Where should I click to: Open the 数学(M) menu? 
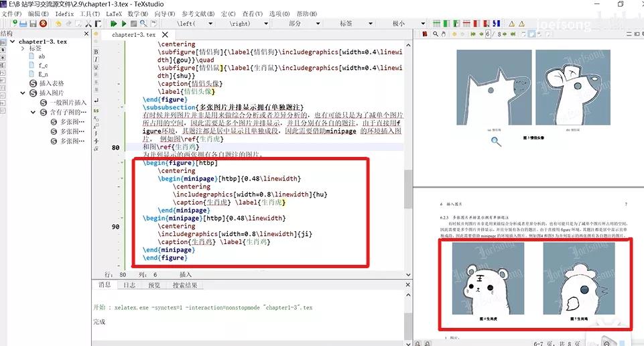137,13
